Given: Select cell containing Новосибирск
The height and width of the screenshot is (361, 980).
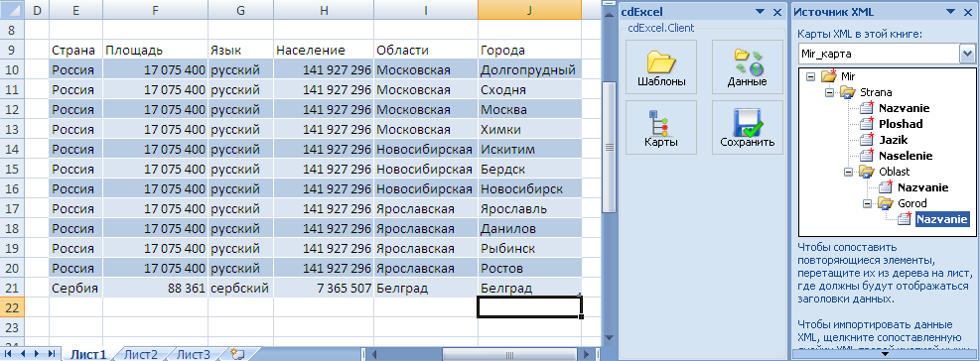Looking at the screenshot, I should (x=529, y=188).
